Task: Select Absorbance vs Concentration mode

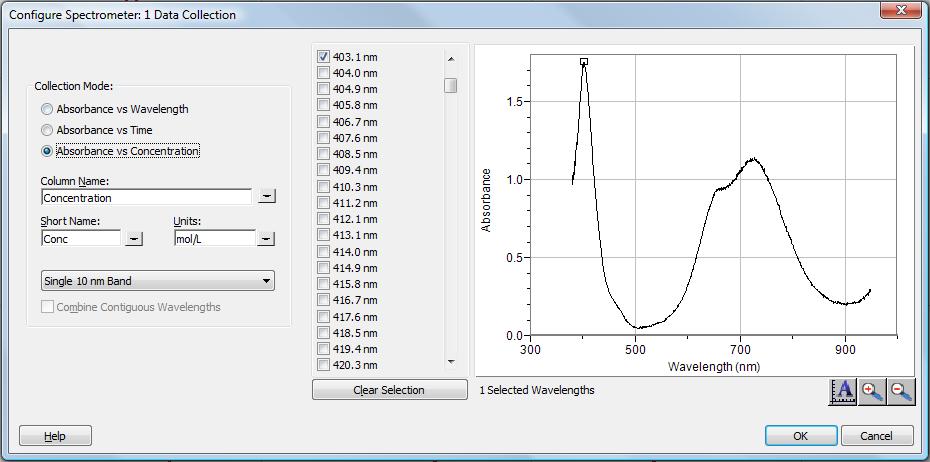Action: click(x=46, y=151)
